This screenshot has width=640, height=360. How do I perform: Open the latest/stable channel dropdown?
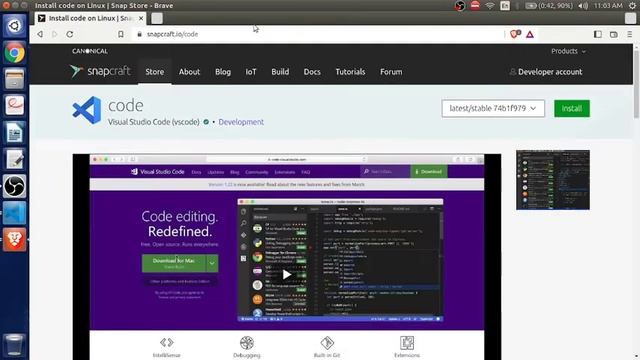493,109
